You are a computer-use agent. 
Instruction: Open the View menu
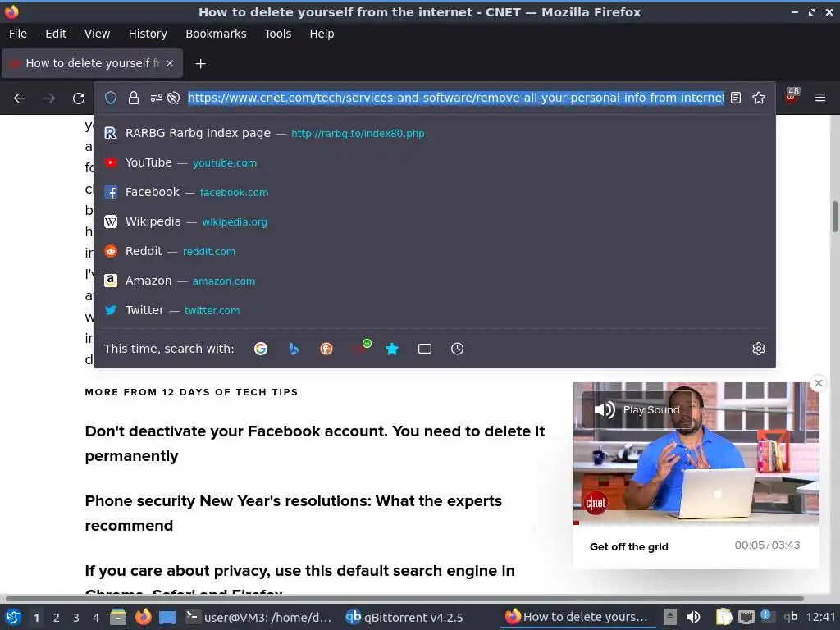[97, 34]
